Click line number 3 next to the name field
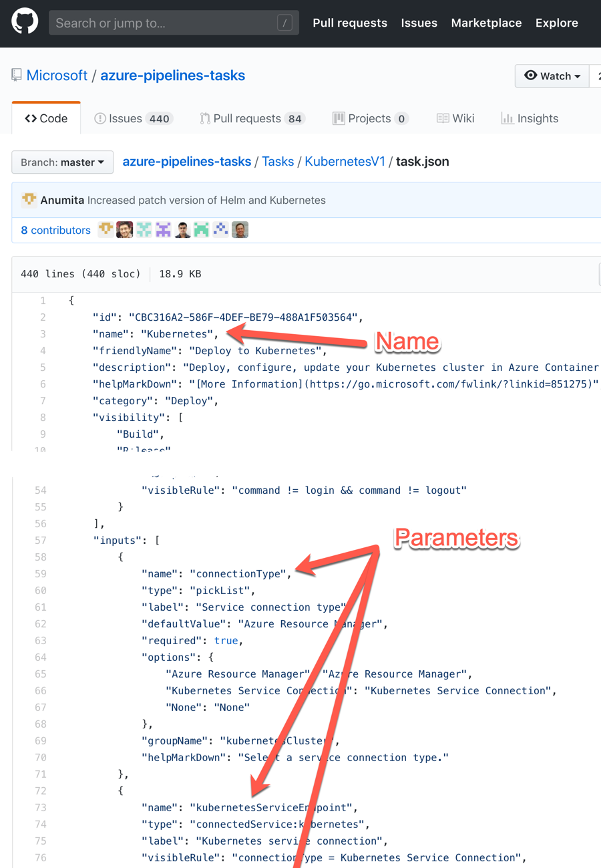The height and width of the screenshot is (868, 601). (x=42, y=333)
